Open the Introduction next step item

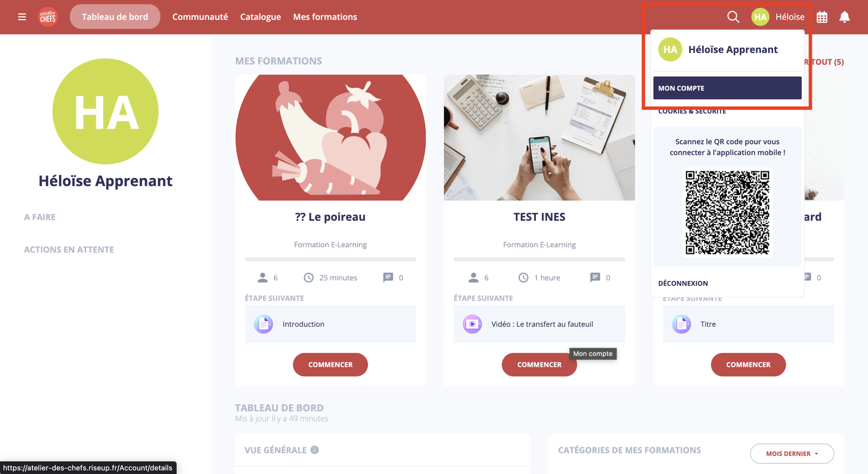331,324
